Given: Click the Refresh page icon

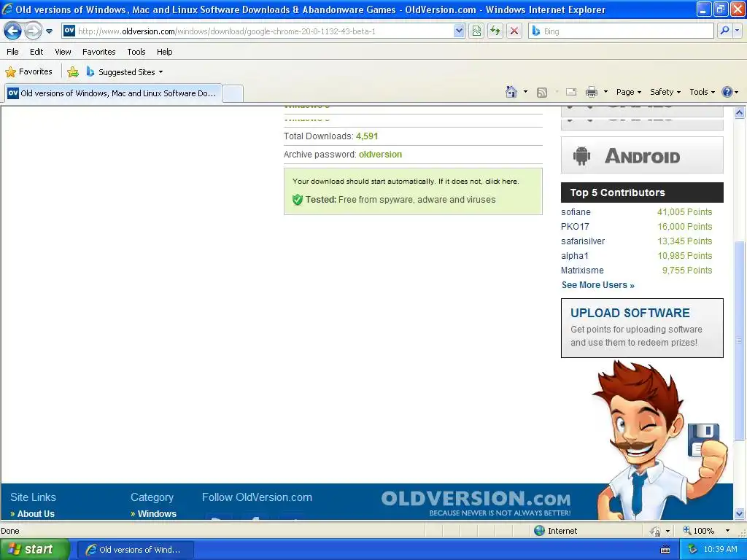Looking at the screenshot, I should point(495,31).
